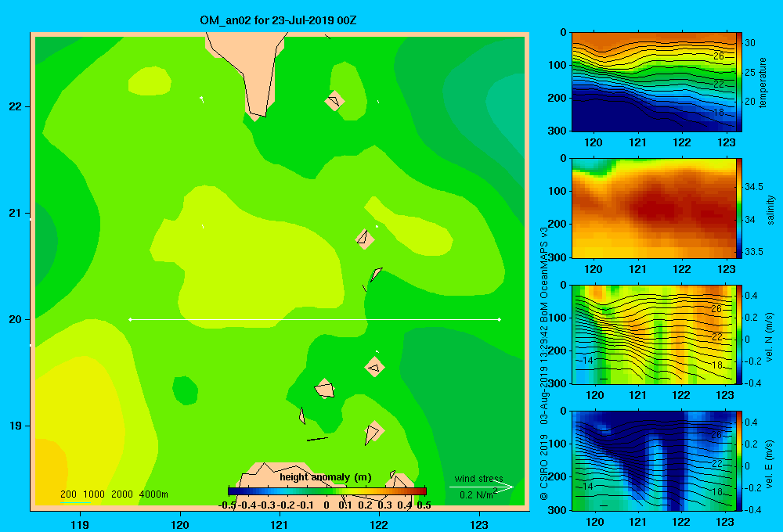Click the '200' depth contour legend entry
This screenshot has height=532, width=783.
[68, 494]
